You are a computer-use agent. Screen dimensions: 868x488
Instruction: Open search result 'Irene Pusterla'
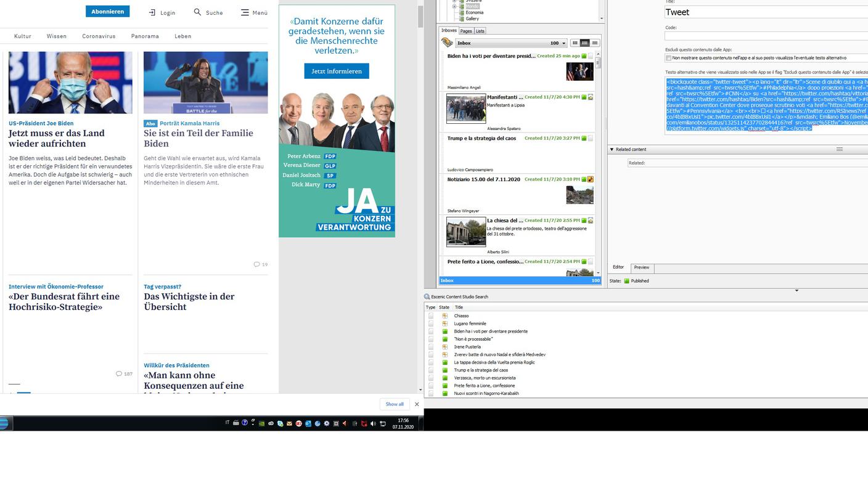467,347
